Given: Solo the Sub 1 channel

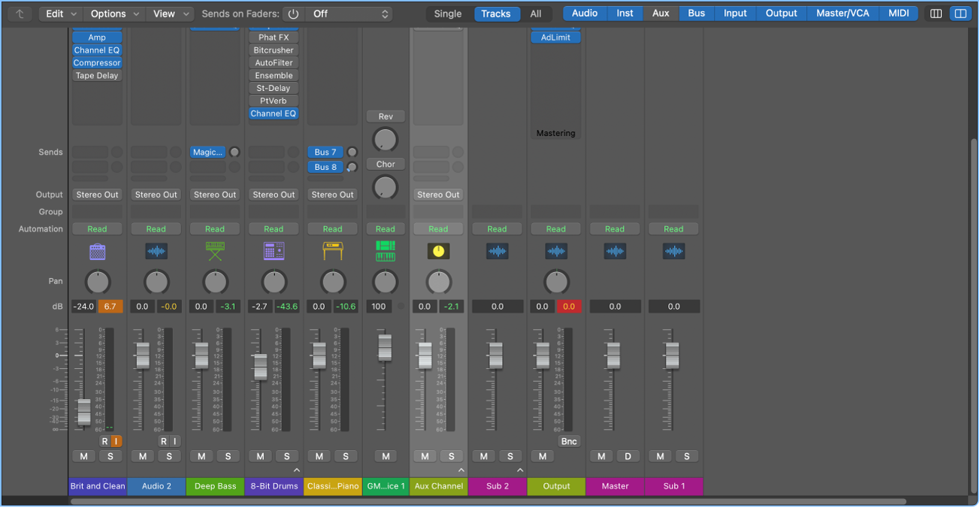Looking at the screenshot, I should pyautogui.click(x=687, y=456).
